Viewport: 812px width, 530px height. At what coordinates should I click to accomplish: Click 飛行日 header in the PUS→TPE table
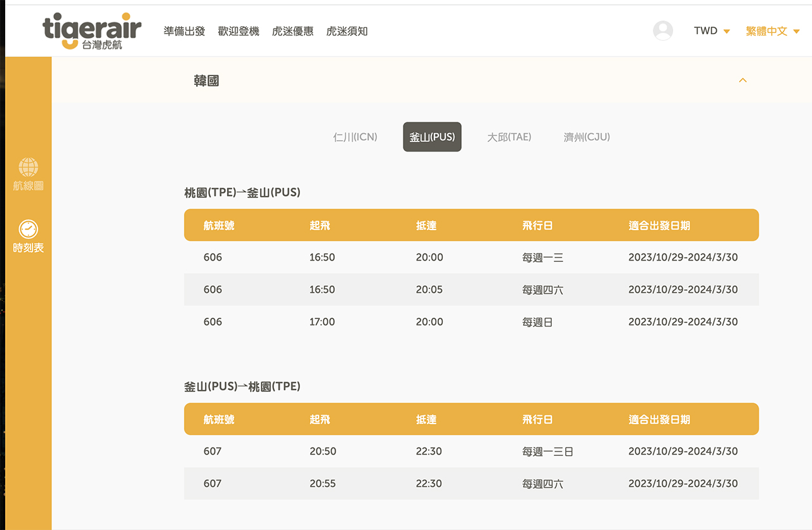coord(537,419)
